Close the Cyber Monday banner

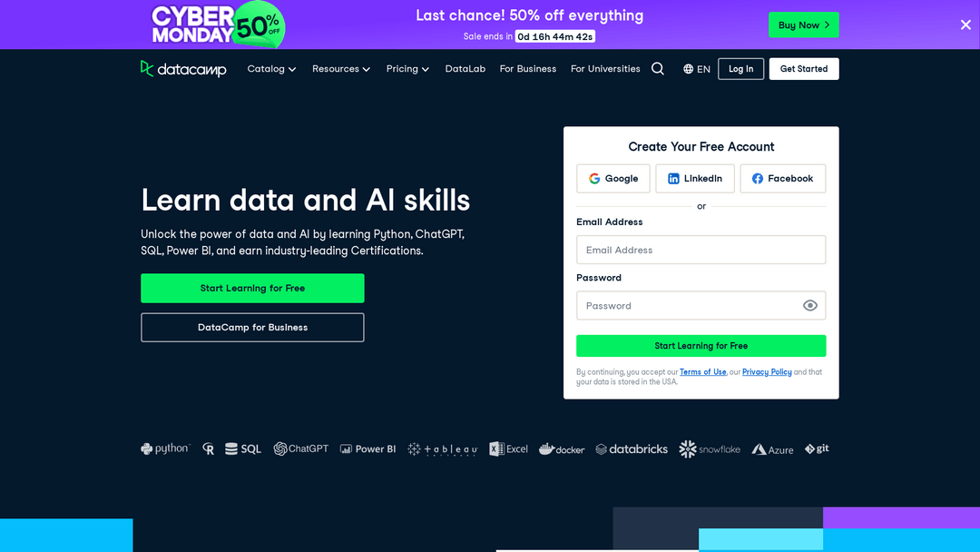(x=965, y=25)
